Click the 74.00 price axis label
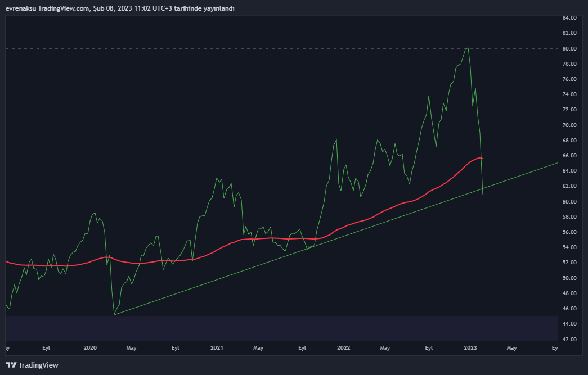 (x=569, y=94)
